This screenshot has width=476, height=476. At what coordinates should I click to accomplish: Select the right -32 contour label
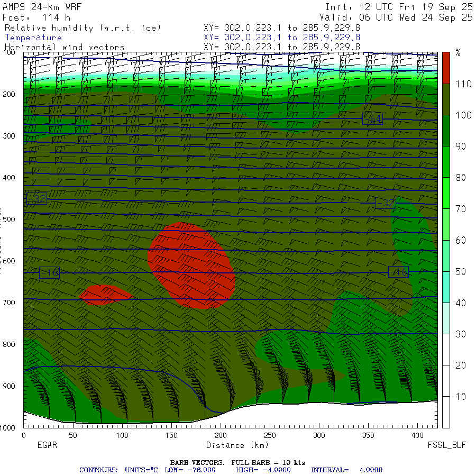(x=386, y=203)
